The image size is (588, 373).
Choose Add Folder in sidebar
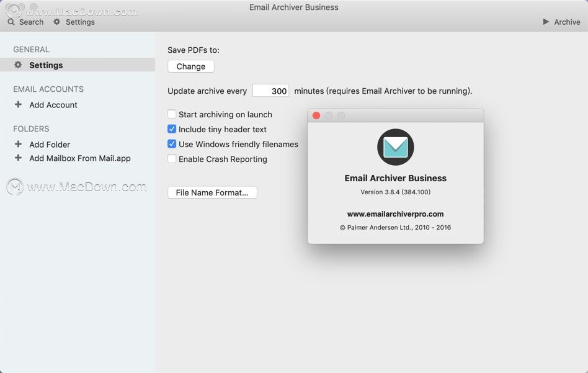(50, 145)
